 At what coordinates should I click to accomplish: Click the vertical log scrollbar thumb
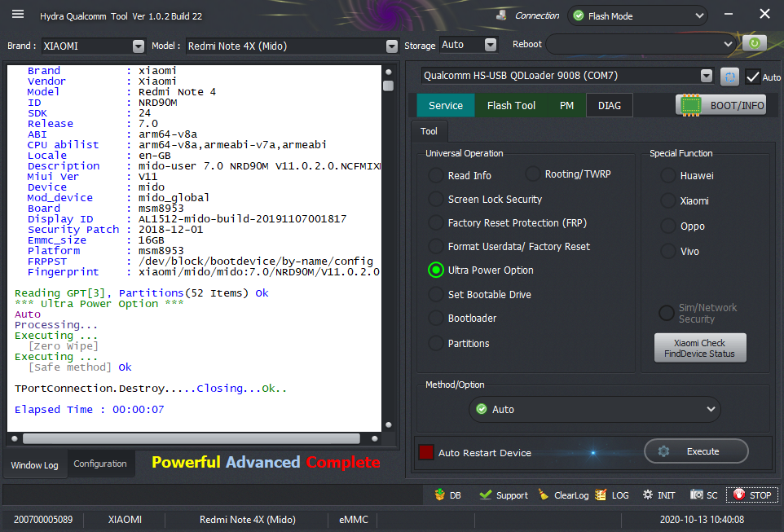click(x=389, y=86)
